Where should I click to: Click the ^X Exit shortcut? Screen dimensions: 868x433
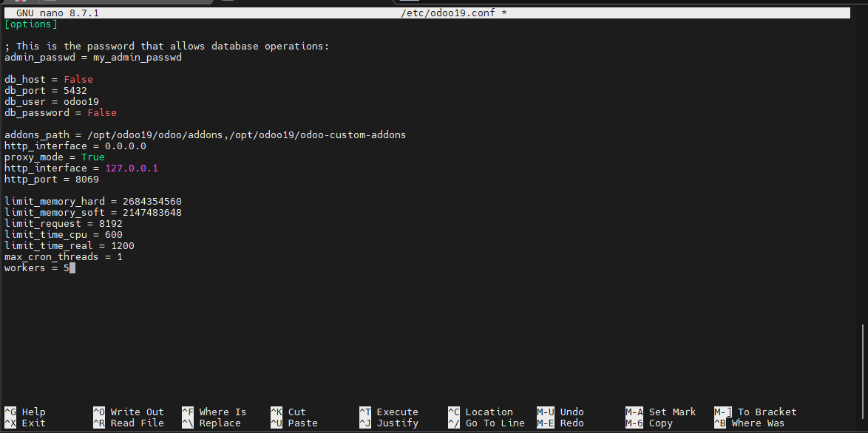(25, 423)
